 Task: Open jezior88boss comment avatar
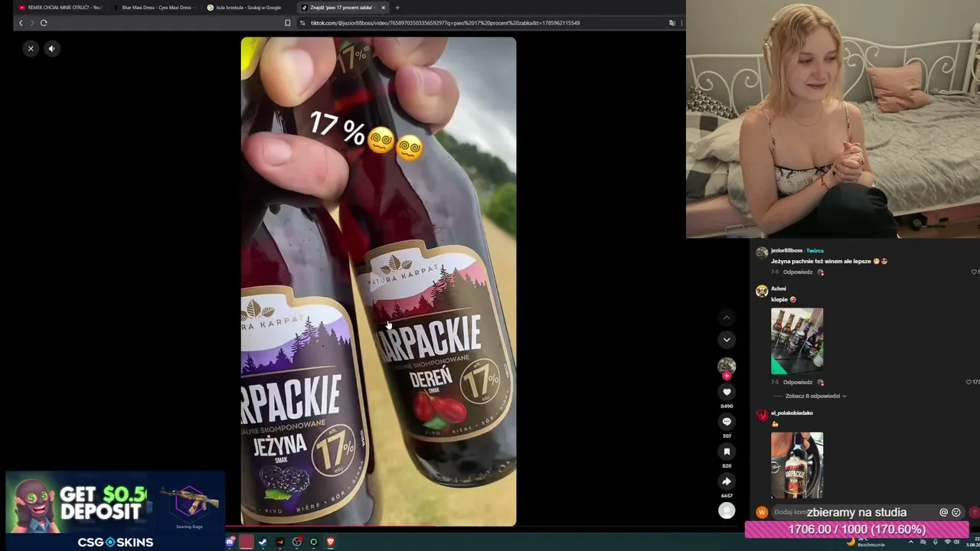(761, 253)
